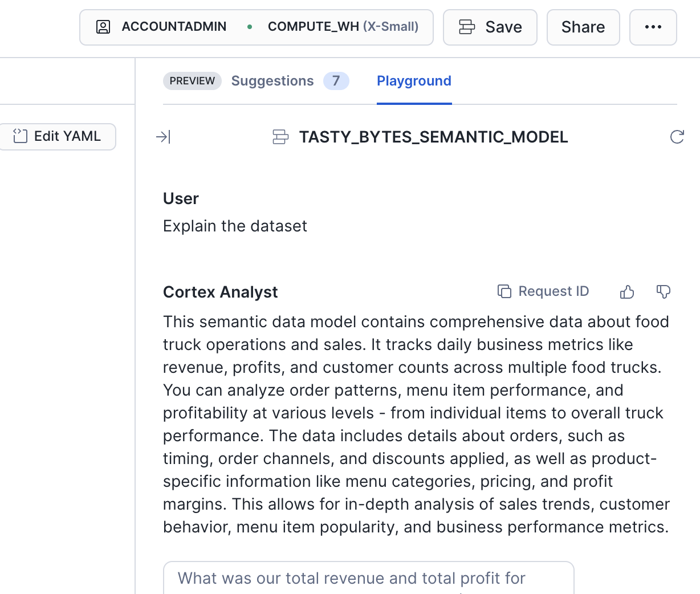The image size is (700, 594).
Task: Click the suggestions count badge showing 7
Action: (336, 81)
